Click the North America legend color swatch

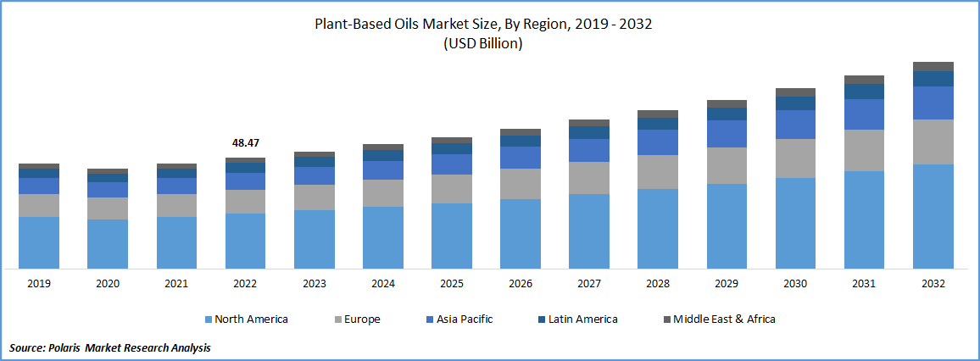click(x=209, y=319)
